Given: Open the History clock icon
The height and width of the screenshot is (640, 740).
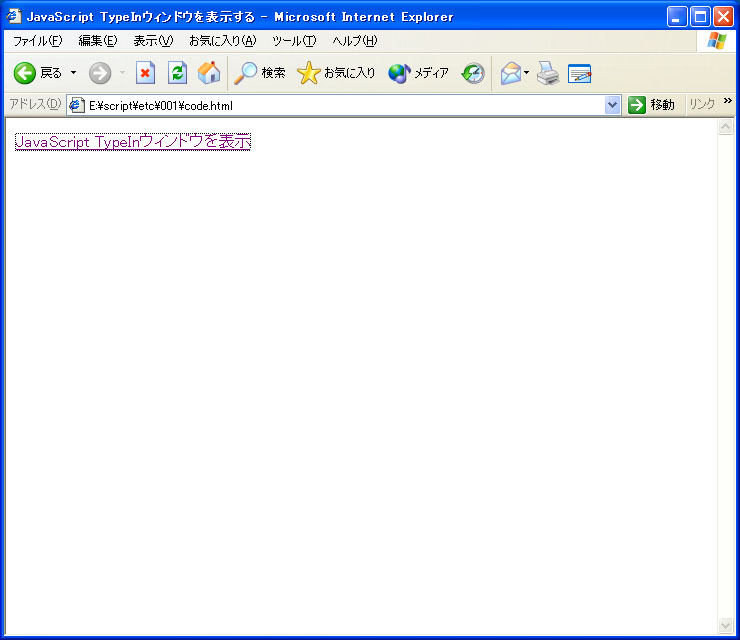Looking at the screenshot, I should [473, 73].
